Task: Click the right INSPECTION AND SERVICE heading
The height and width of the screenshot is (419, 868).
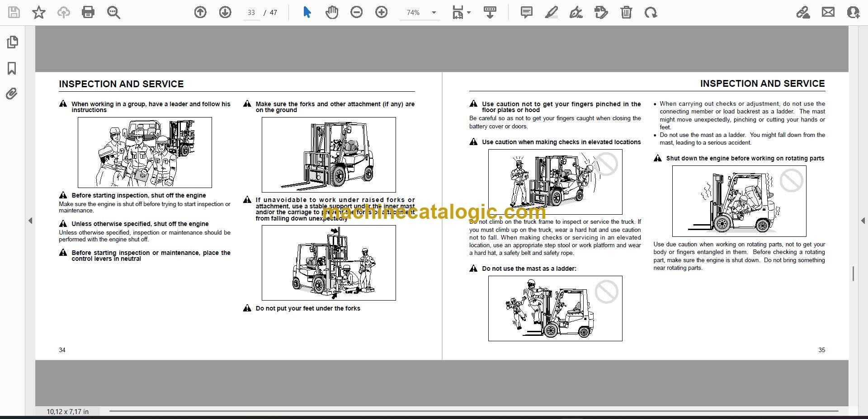Action: pos(763,84)
